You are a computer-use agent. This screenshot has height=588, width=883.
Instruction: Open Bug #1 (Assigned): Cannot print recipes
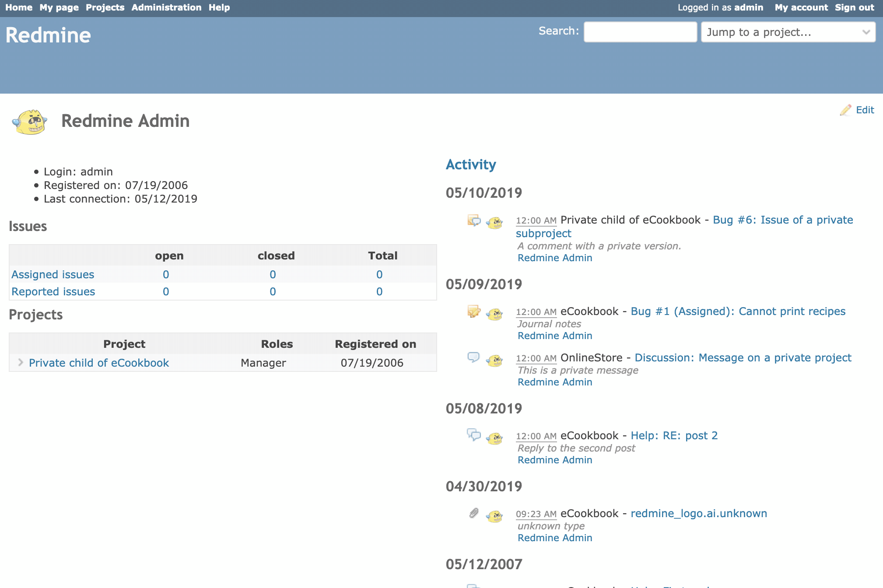[x=738, y=311]
